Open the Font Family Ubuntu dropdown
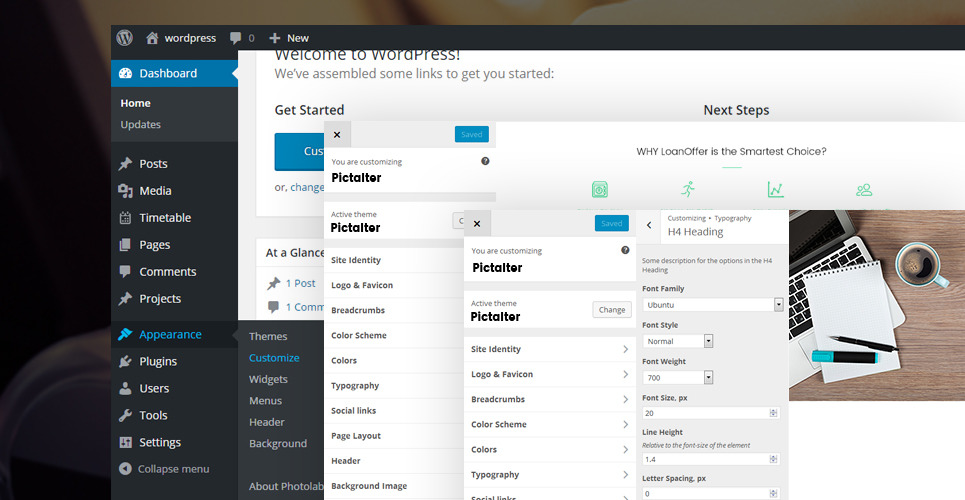This screenshot has width=965, height=500. pos(712,304)
